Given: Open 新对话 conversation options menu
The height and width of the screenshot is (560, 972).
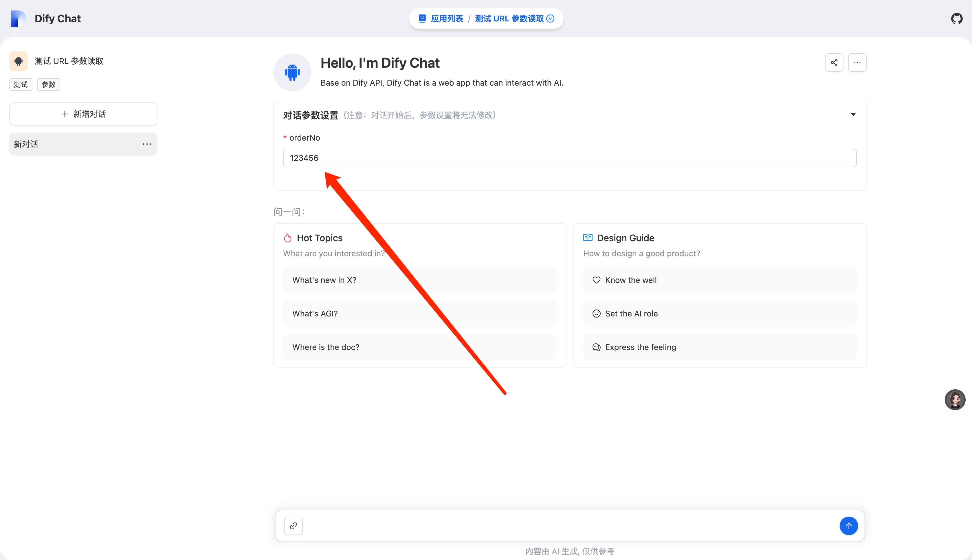Looking at the screenshot, I should (x=147, y=144).
